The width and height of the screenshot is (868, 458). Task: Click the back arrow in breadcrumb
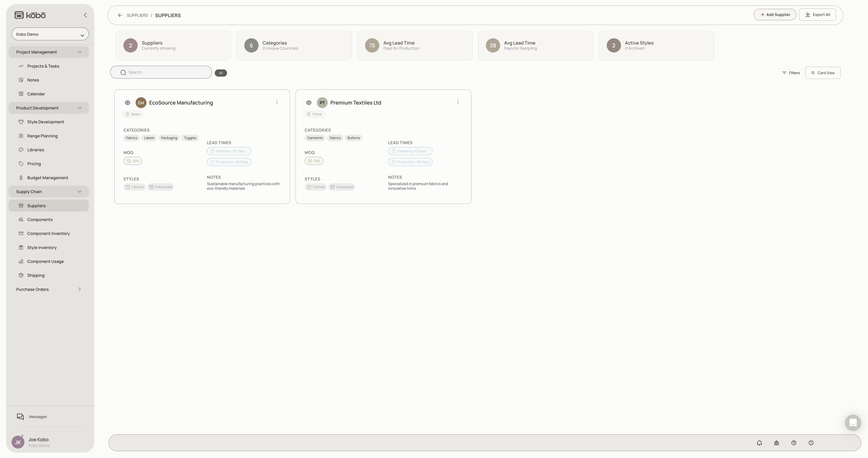(x=120, y=15)
